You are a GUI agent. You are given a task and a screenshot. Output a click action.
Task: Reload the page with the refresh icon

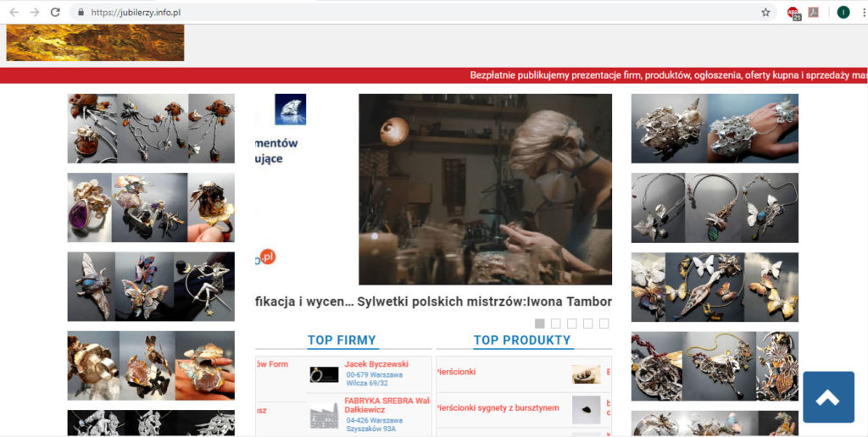[x=56, y=13]
